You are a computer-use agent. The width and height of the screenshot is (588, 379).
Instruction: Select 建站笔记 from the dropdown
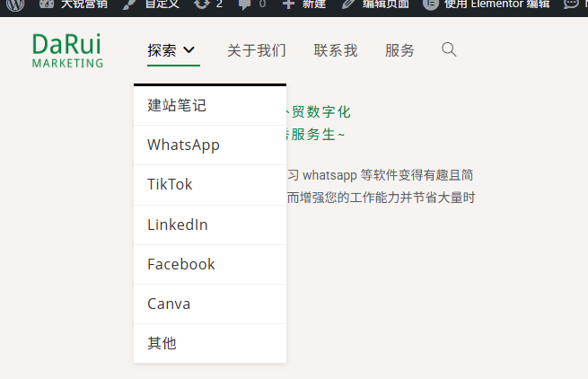point(177,105)
